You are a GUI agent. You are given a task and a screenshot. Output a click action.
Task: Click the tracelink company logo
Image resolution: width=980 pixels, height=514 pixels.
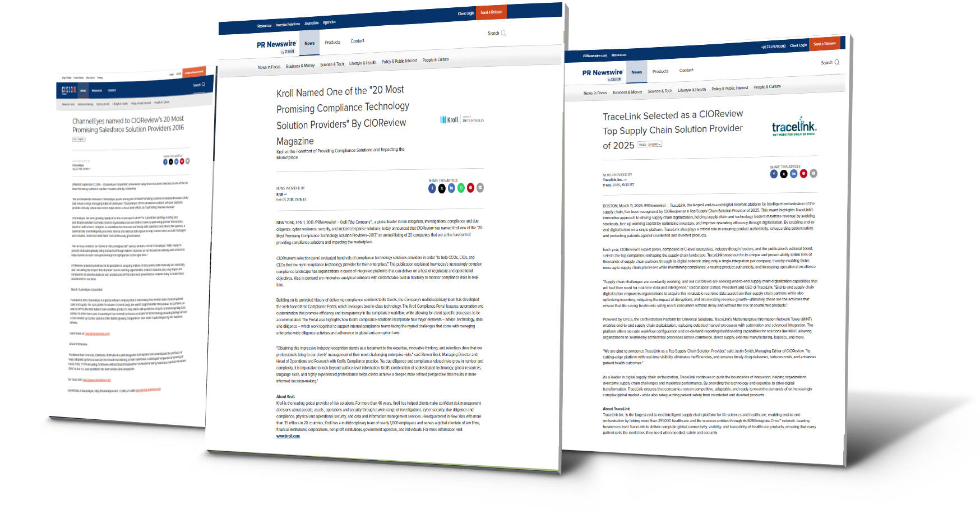(x=794, y=127)
